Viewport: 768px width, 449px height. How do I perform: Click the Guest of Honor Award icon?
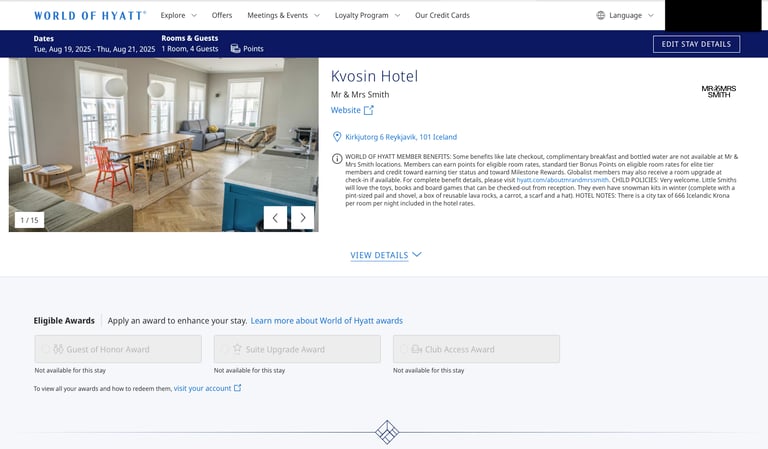pos(58,349)
